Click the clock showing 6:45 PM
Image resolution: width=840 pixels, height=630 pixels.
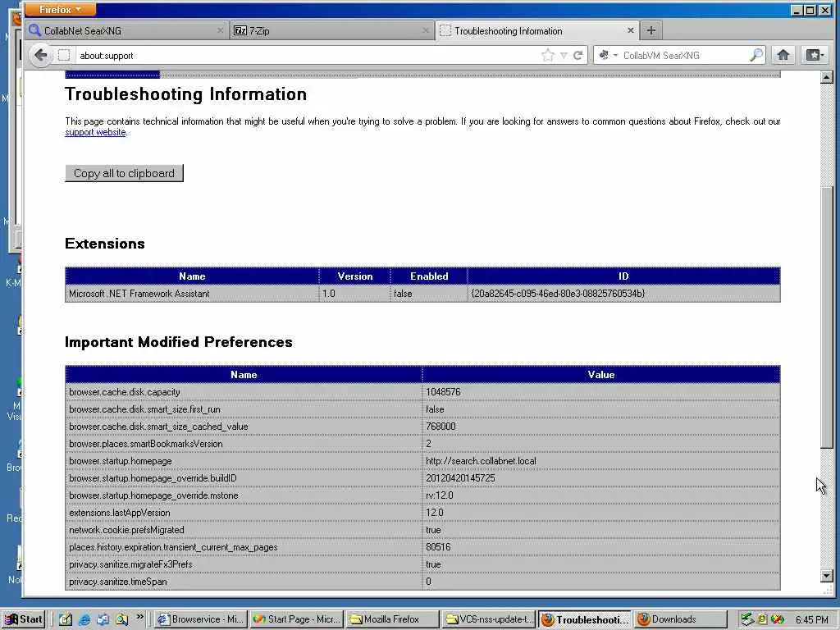tap(811, 620)
